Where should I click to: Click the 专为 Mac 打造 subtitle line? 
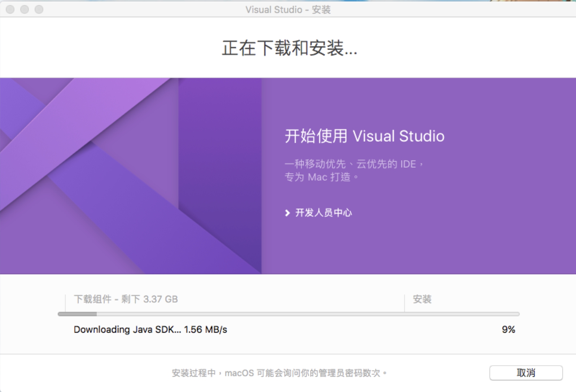pos(321,177)
